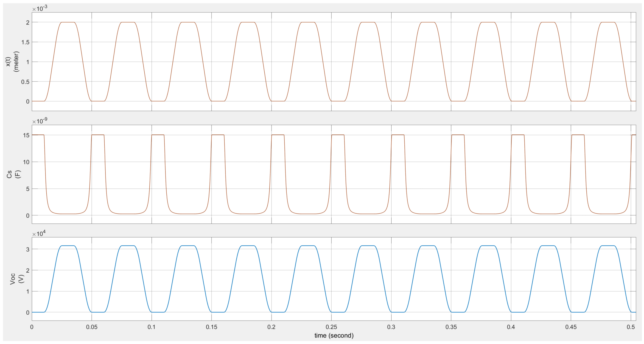Screen dimensions: 644x344
Task: Click the first blue Voc plateau at top
Action: click(68, 246)
